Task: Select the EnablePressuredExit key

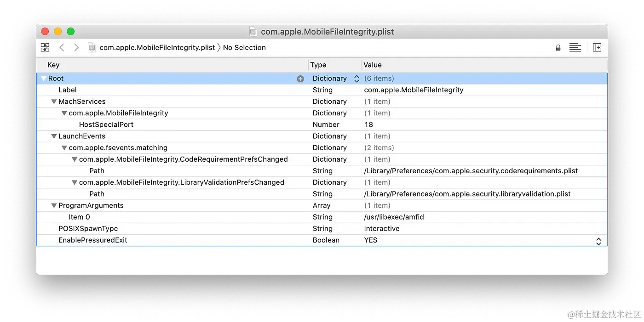Action: (x=93, y=240)
